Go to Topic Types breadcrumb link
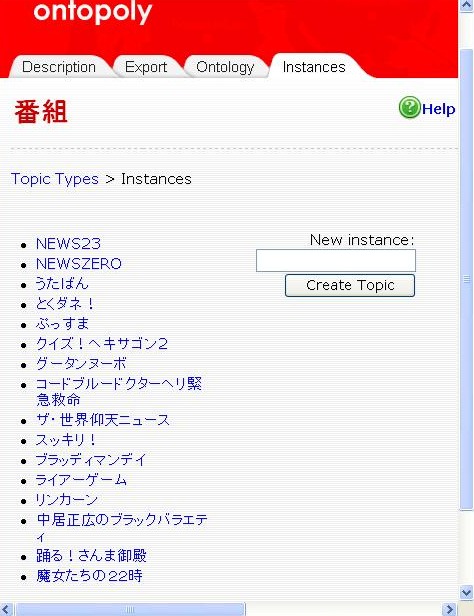This screenshot has height=616, width=474. pyautogui.click(x=55, y=179)
